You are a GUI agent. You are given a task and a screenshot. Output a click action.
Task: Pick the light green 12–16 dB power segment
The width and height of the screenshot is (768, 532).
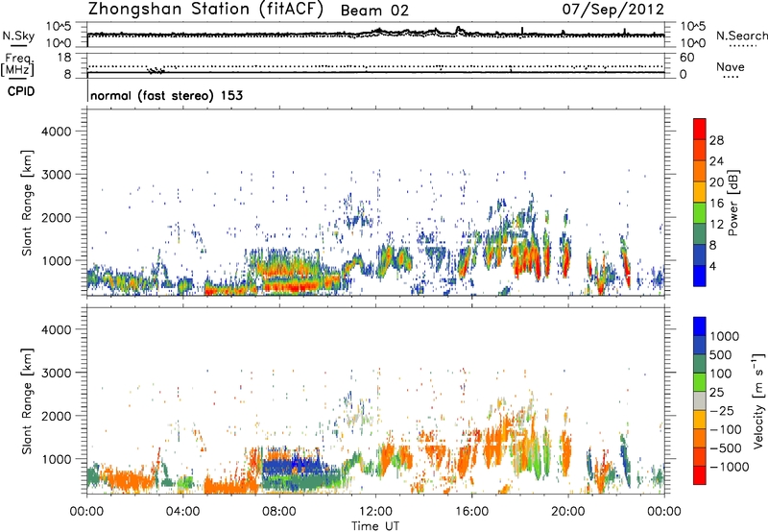[x=700, y=213]
